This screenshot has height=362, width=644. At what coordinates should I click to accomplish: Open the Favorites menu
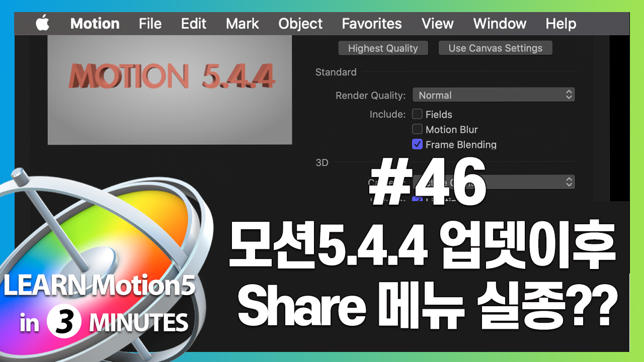tap(372, 24)
